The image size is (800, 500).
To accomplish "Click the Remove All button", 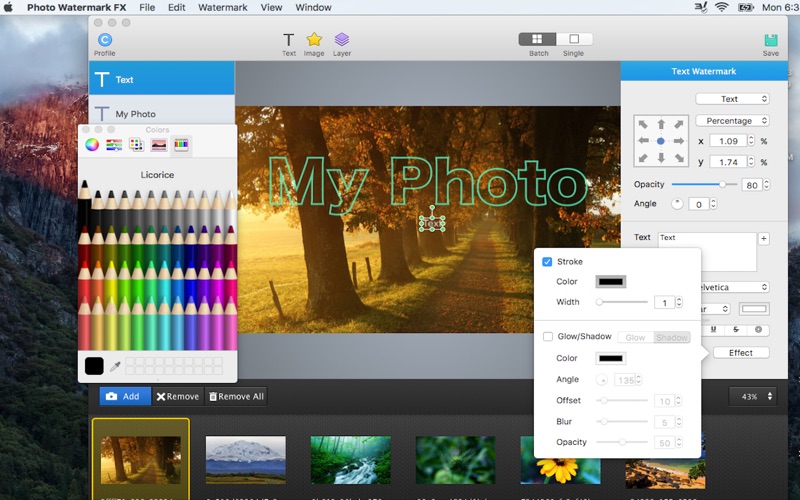I will [x=236, y=396].
